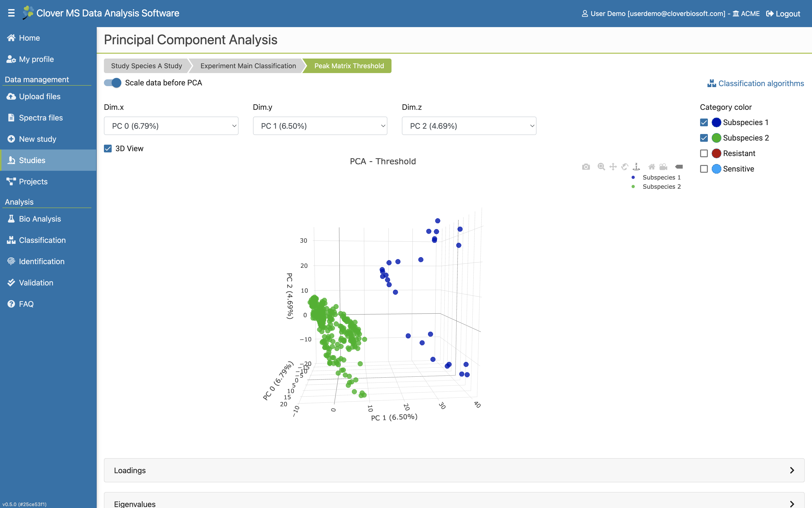Viewport: 812px width, 508px height.
Task: Open Identification in the sidebar
Action: coord(48,261)
